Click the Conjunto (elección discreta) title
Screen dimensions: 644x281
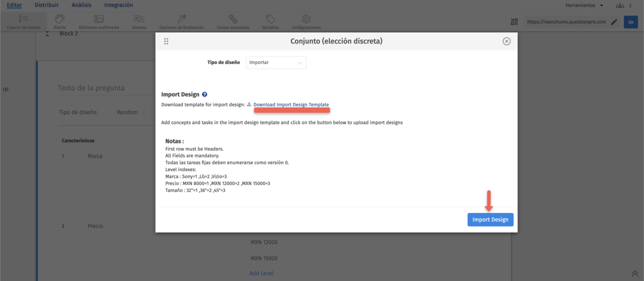[336, 41]
